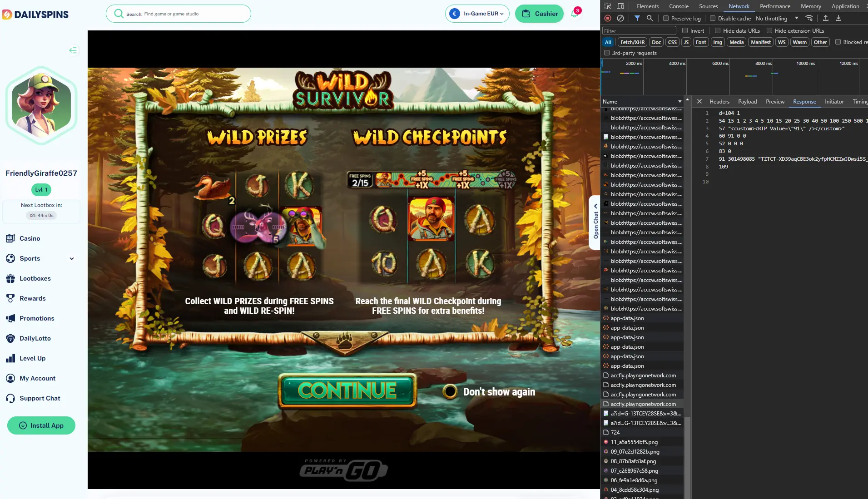Screen dimensions: 868x499
Task: Click the Install App button
Action: pyautogui.click(x=41, y=425)
